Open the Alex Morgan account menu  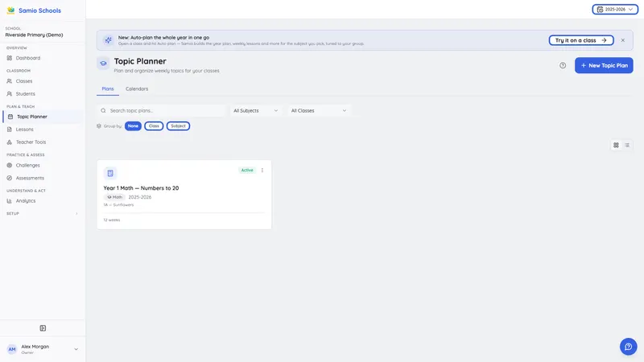tap(43, 349)
